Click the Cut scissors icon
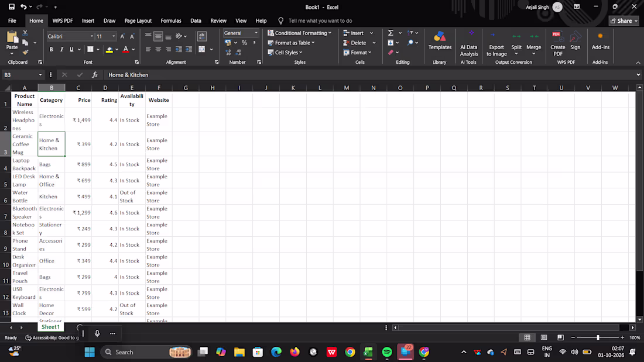Image resolution: width=644 pixels, height=362 pixels. tap(25, 33)
